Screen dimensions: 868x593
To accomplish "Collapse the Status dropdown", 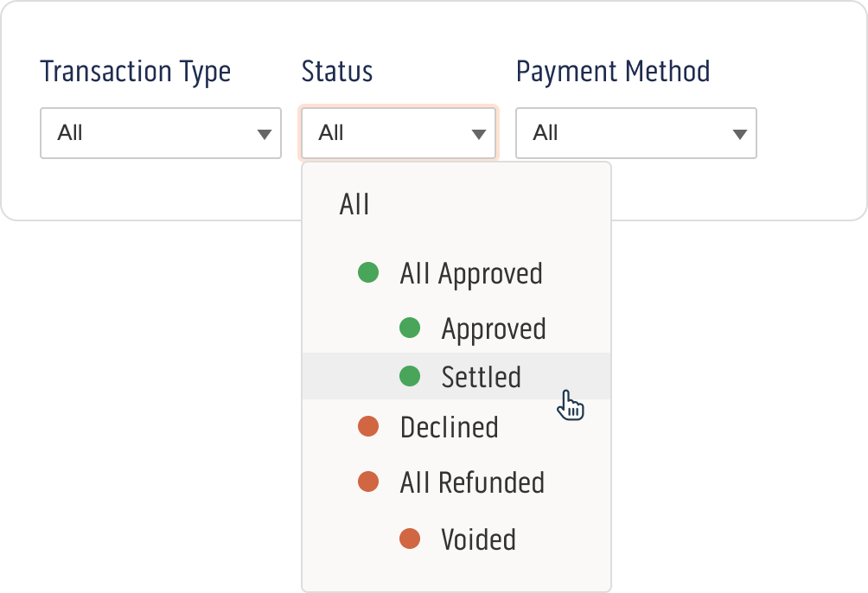I will click(398, 133).
